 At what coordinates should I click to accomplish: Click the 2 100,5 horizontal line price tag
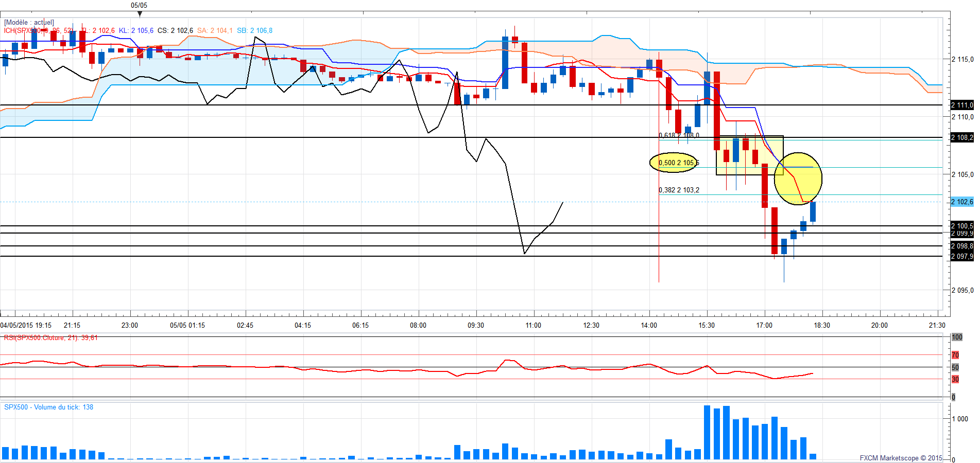(x=962, y=225)
